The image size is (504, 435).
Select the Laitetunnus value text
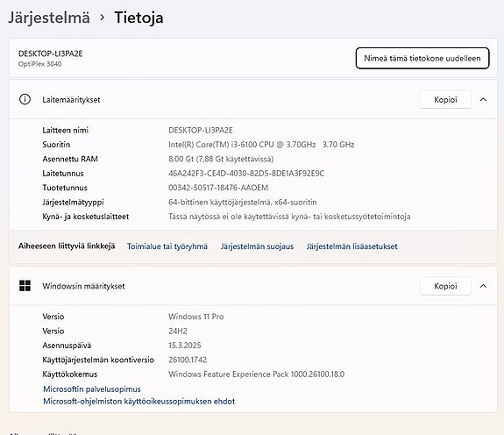coord(246,174)
